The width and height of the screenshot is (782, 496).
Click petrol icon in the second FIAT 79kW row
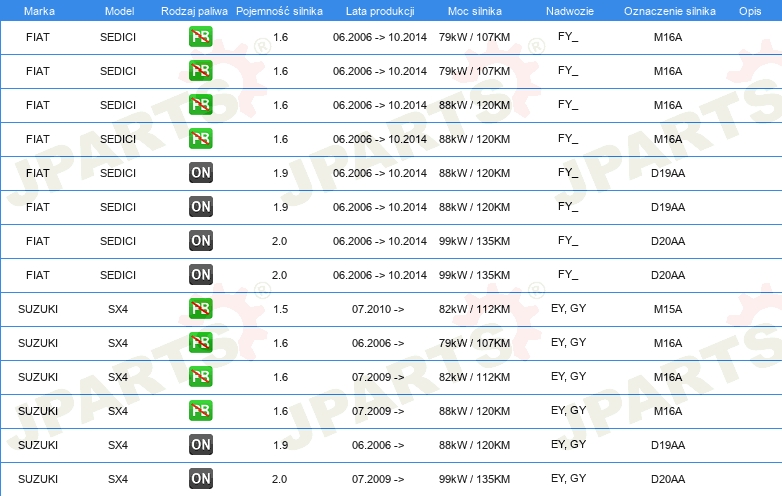(200, 70)
